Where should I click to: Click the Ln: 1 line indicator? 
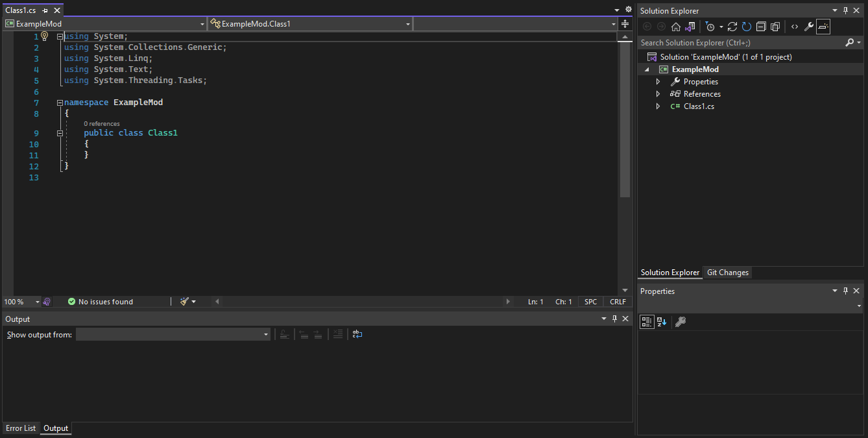[x=536, y=302]
